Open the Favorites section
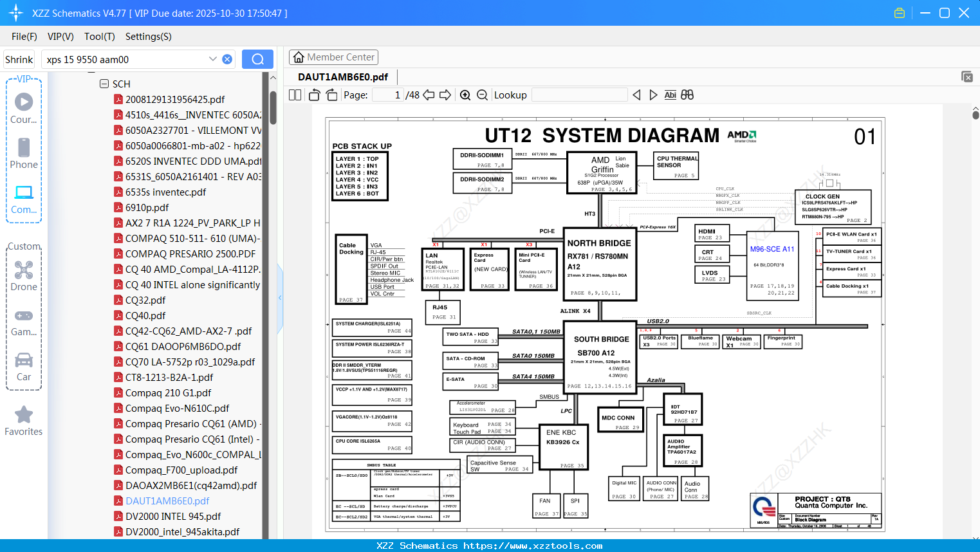Image resolution: width=980 pixels, height=552 pixels. pos(24,421)
